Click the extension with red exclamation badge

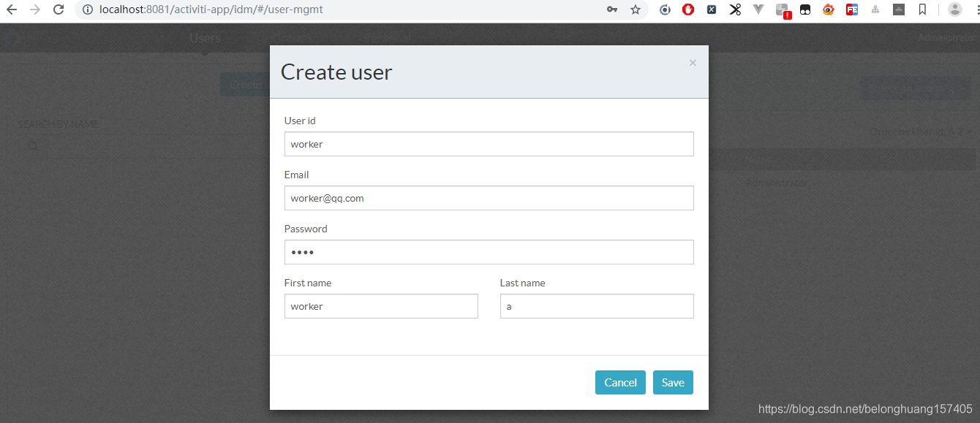point(783,11)
